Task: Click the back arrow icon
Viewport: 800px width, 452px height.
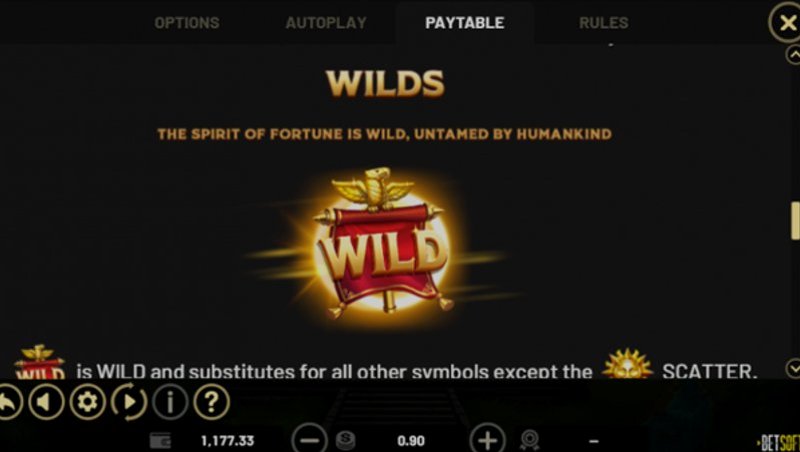Action: [9, 402]
